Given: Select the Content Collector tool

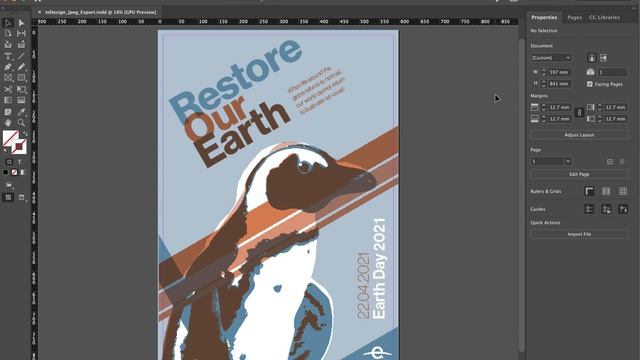Looking at the screenshot, I should [x=8, y=44].
